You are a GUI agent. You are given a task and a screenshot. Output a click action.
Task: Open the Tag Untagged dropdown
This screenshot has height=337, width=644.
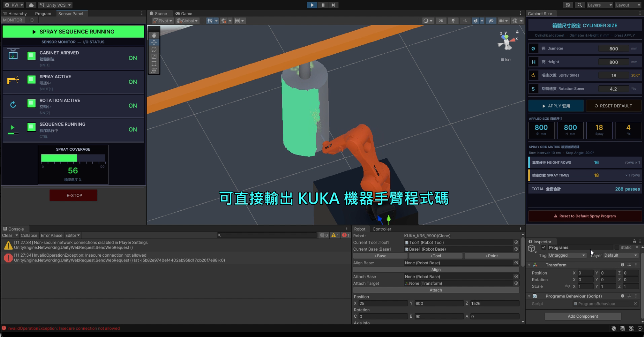(x=567, y=255)
